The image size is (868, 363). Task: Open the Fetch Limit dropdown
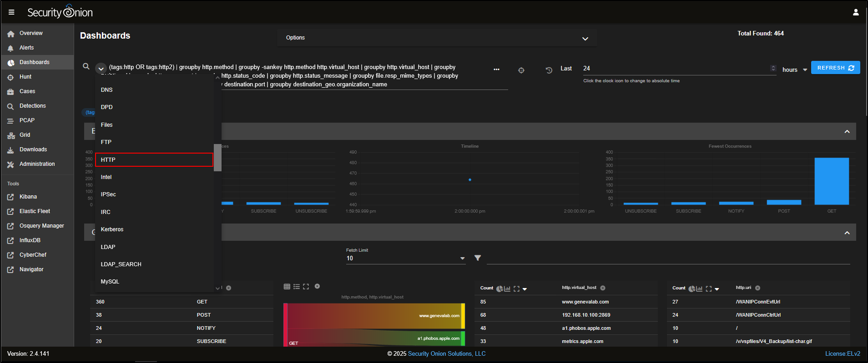[462, 259]
